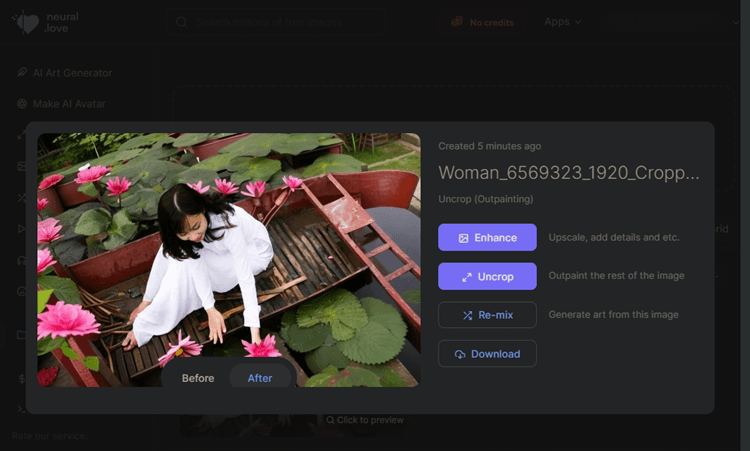This screenshot has height=451, width=750.
Task: Click the file name Woman_6569323_1920_Cropp...
Action: click(x=569, y=172)
